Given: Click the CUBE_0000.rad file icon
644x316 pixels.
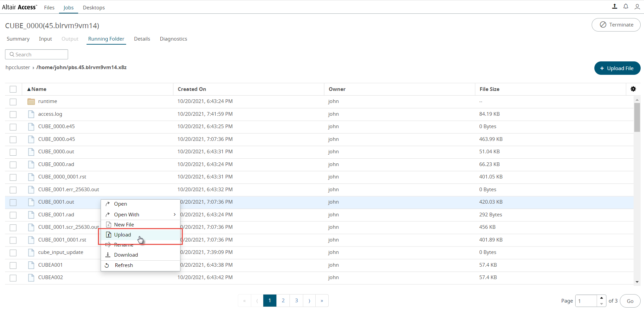Looking at the screenshot, I should [31, 164].
